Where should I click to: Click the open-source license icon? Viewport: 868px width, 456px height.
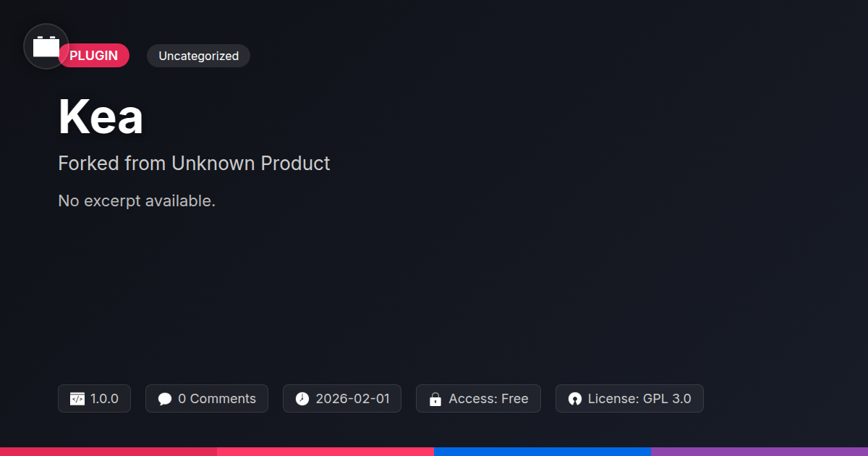(575, 399)
